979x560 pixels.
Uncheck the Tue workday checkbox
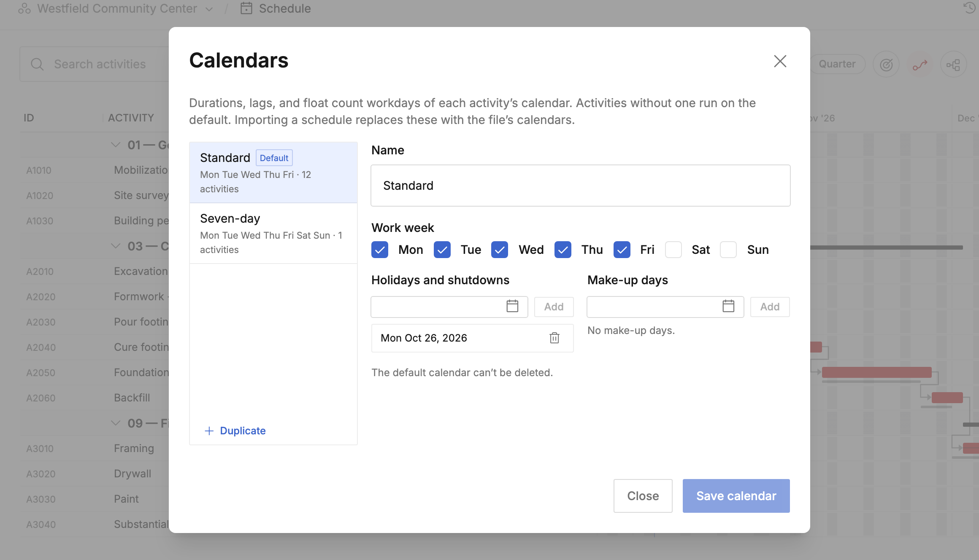coord(442,250)
